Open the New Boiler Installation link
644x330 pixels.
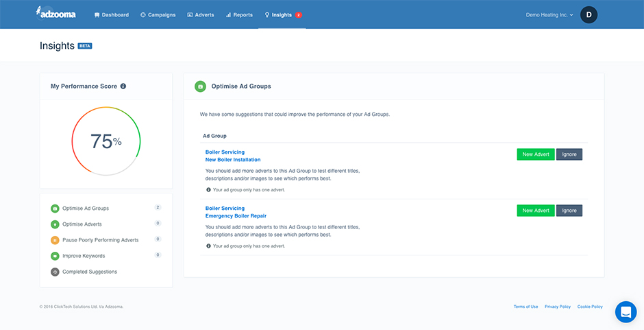click(x=233, y=160)
